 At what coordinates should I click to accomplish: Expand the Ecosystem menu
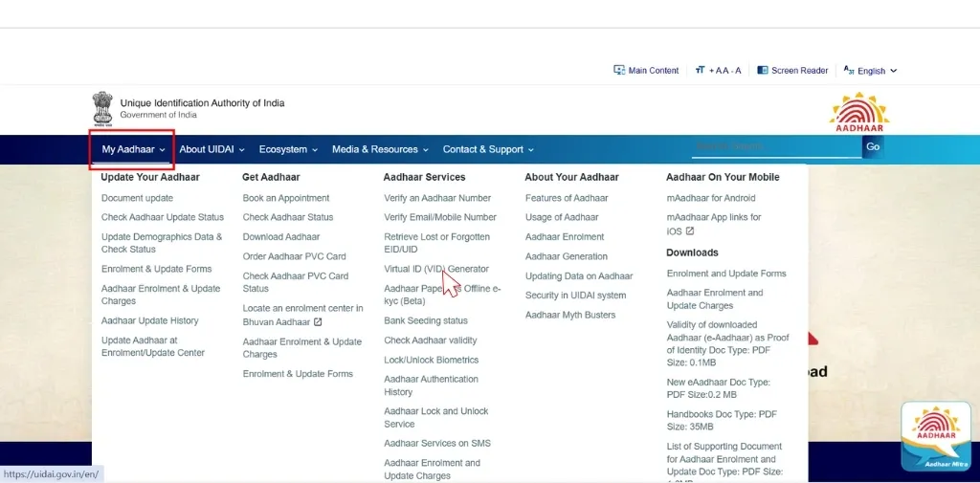(289, 149)
